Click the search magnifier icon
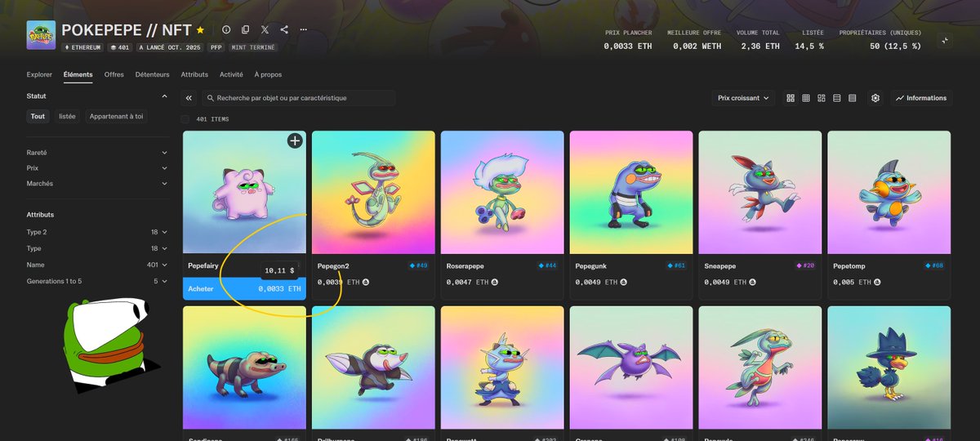This screenshot has width=980, height=441. (x=210, y=98)
